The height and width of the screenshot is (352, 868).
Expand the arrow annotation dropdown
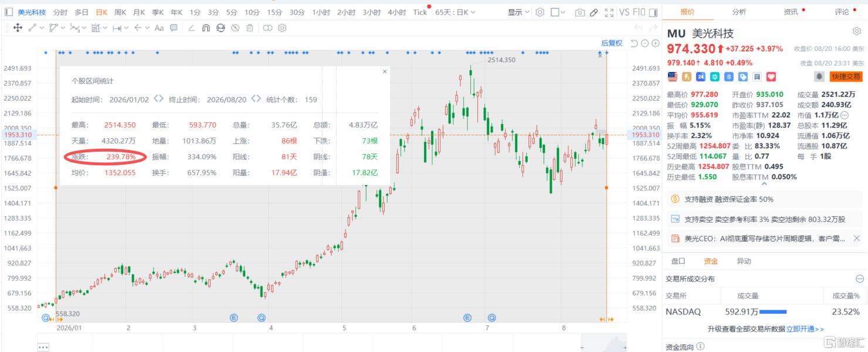[147, 28]
